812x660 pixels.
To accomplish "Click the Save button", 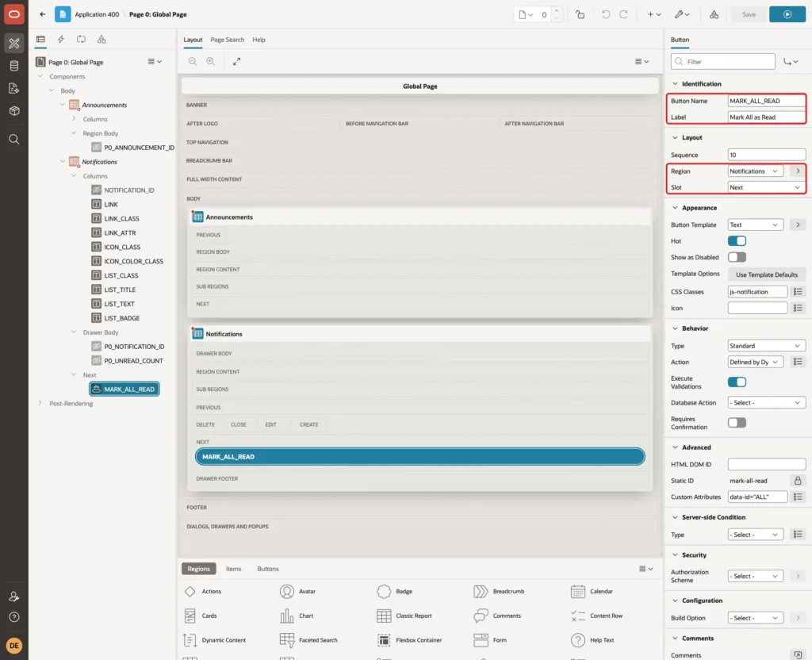I will [x=749, y=14].
